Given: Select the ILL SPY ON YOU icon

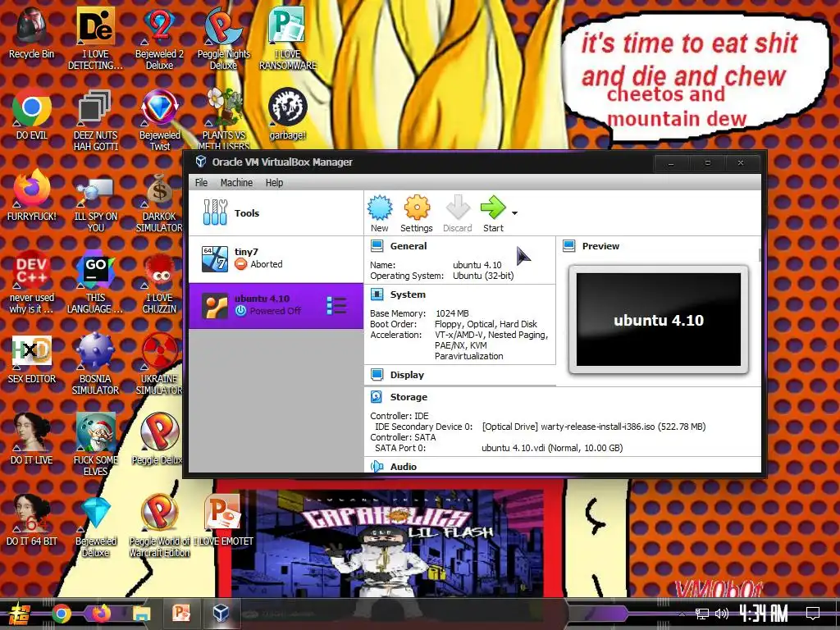Looking at the screenshot, I should (x=95, y=202).
